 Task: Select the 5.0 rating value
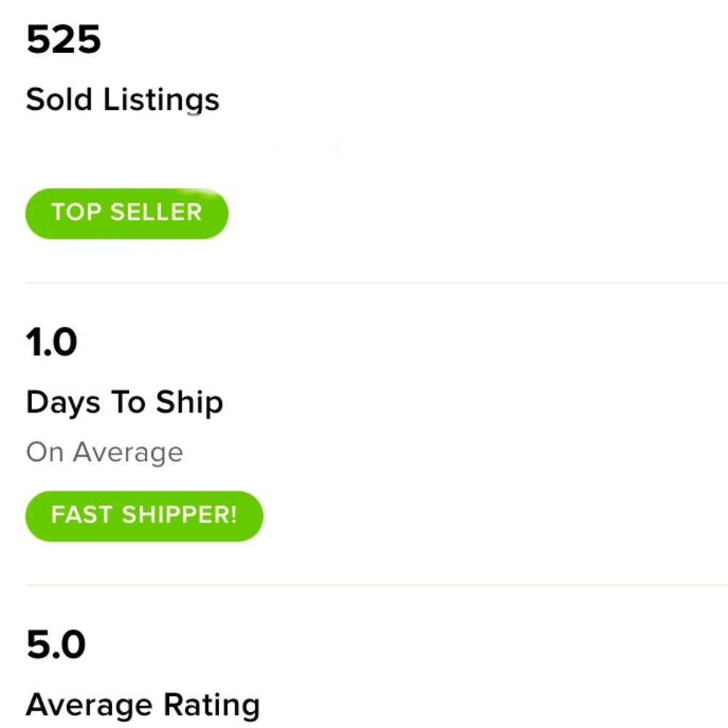[56, 644]
